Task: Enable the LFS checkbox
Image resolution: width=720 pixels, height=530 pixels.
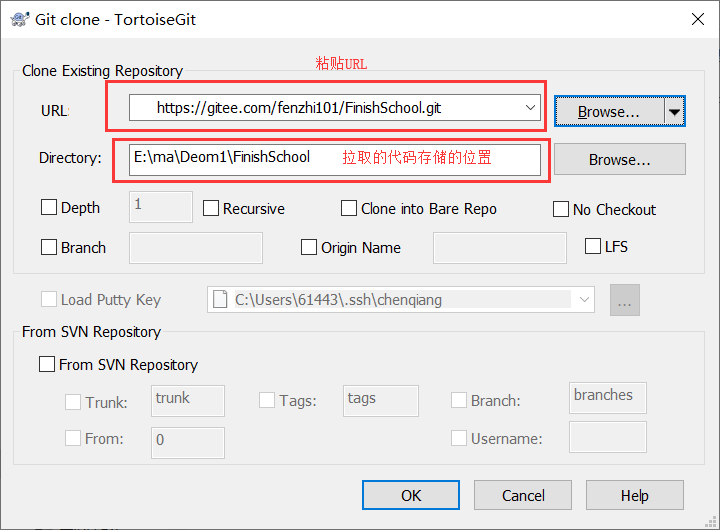Action: pos(593,246)
